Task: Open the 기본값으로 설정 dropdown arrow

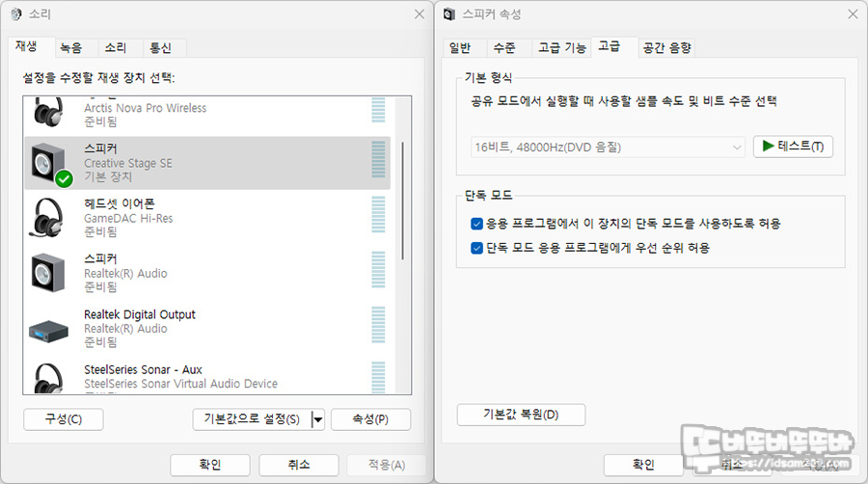Action: pyautogui.click(x=317, y=419)
